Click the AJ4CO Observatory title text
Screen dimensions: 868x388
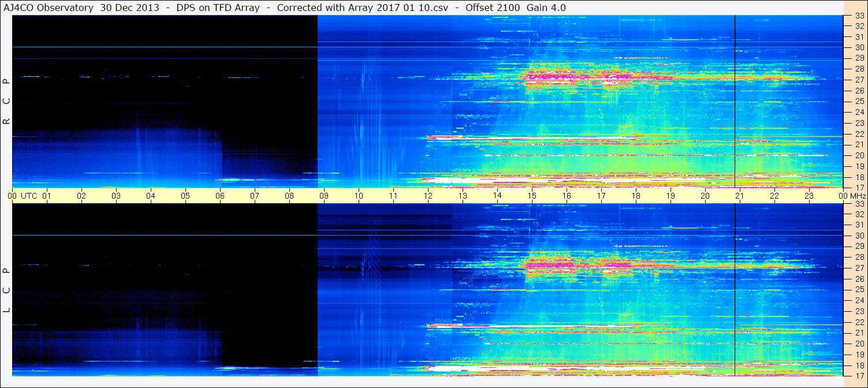pyautogui.click(x=49, y=8)
